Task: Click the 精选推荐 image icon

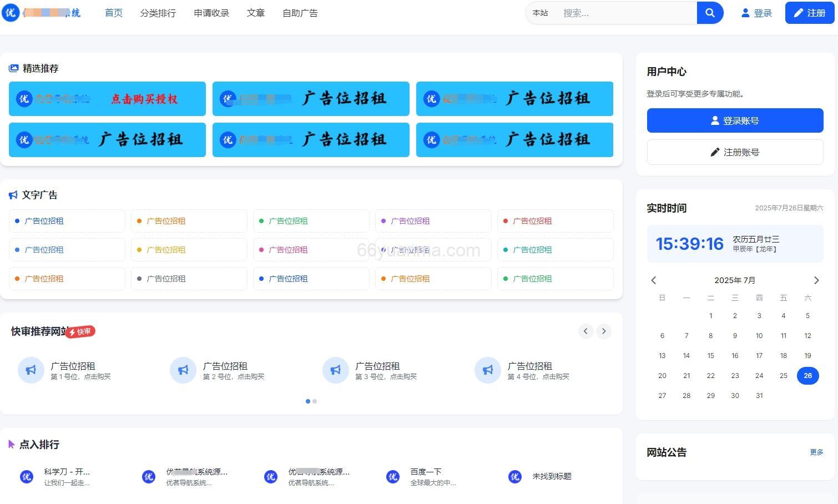Action: 13,68
